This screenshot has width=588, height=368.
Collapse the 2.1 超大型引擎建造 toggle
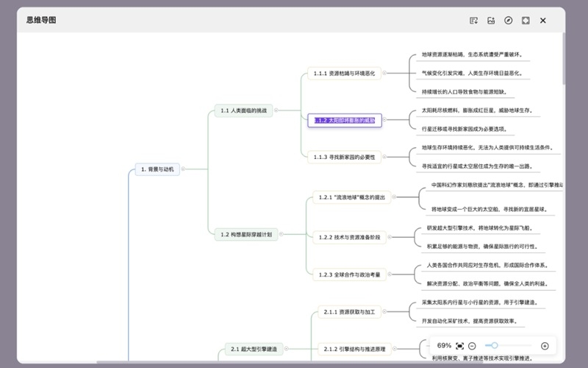coord(287,349)
